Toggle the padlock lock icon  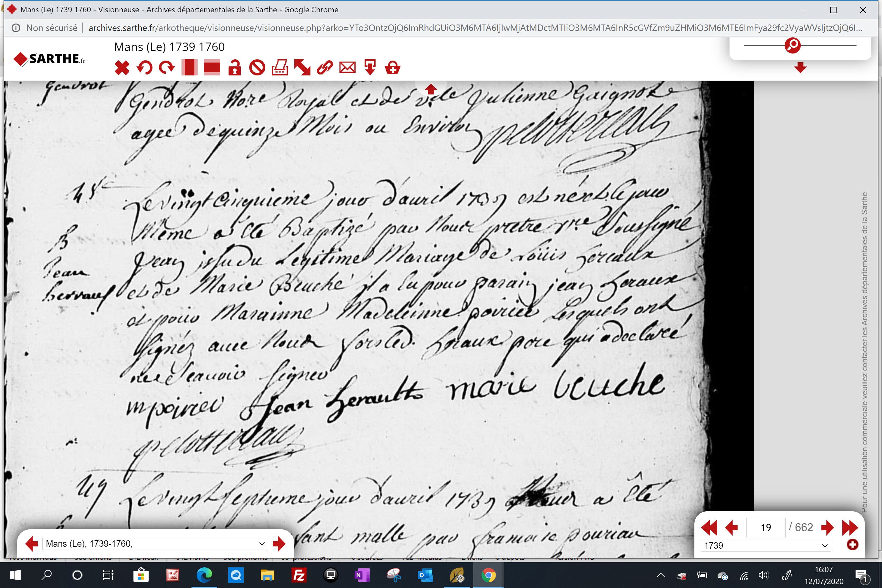click(x=235, y=67)
